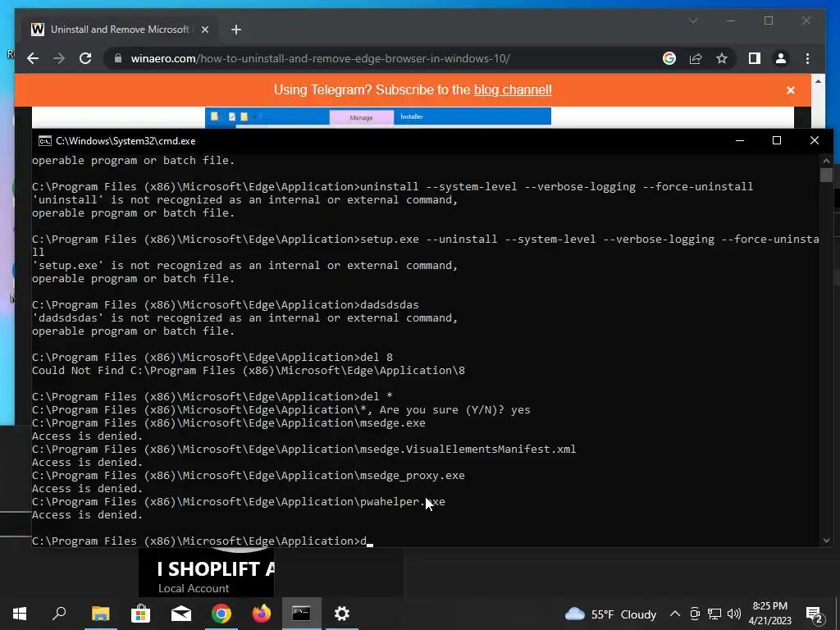The height and width of the screenshot is (630, 840).
Task: Open Microsoft Store from taskbar
Action: point(140,614)
